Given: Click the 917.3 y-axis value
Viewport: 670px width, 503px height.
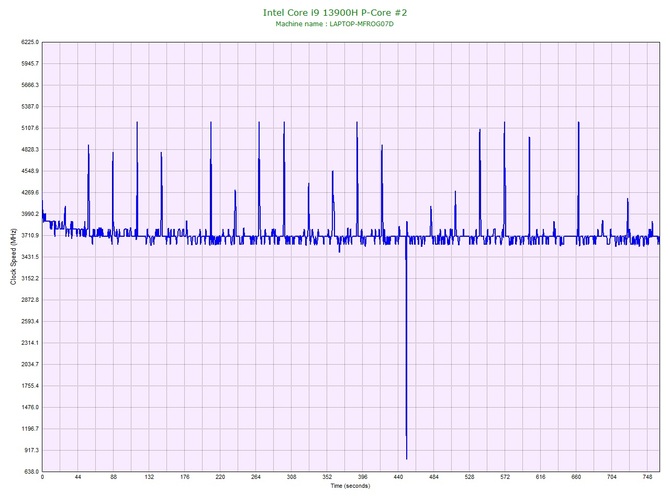Looking at the screenshot, I should [31, 450].
